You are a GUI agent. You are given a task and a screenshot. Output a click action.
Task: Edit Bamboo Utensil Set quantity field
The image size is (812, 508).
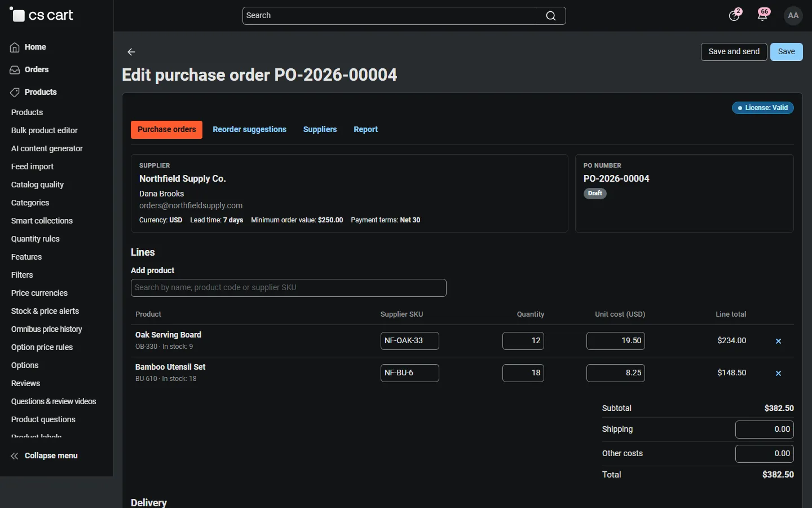[523, 373]
